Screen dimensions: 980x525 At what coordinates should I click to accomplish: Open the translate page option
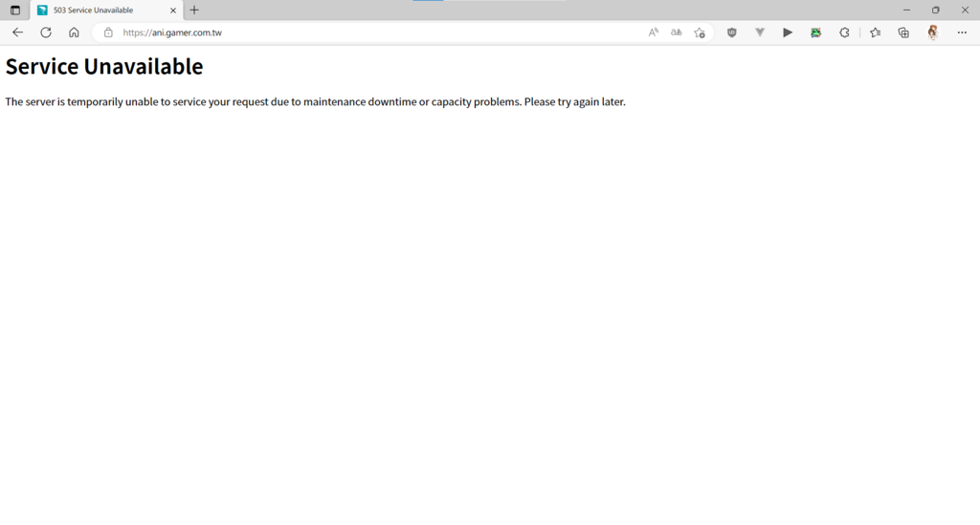point(677,33)
